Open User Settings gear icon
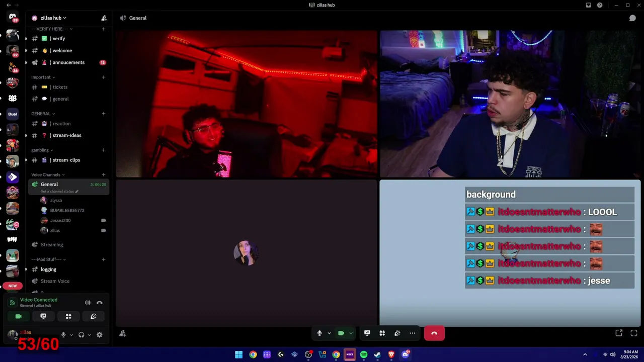644x362 pixels. [100, 335]
